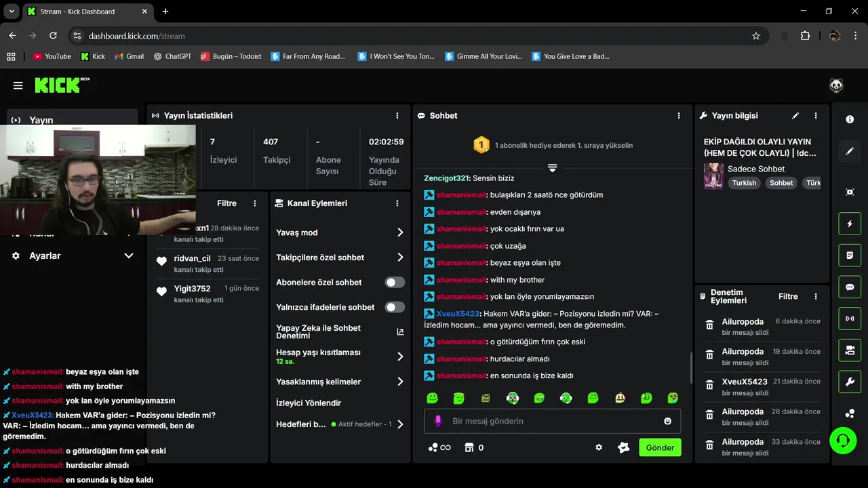868x488 pixels.
Task: Expand Takipçilere özel sohbet options
Action: pos(400,258)
